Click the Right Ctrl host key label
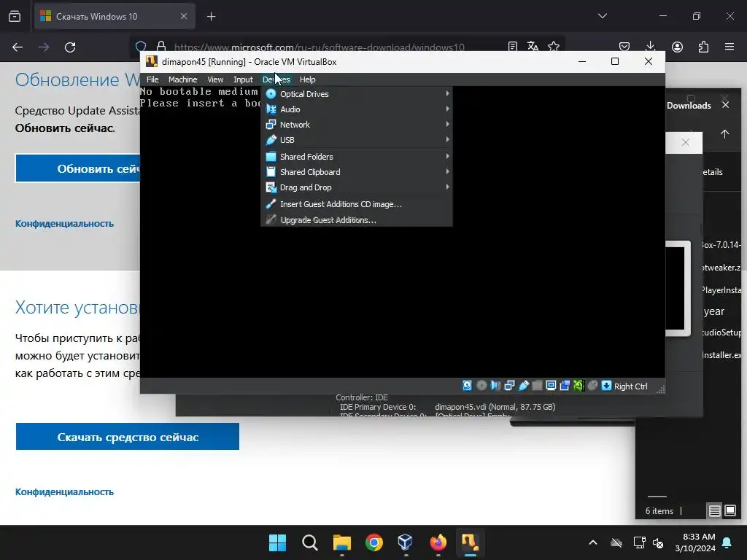Viewport: 747px width, 560px height. click(631, 386)
